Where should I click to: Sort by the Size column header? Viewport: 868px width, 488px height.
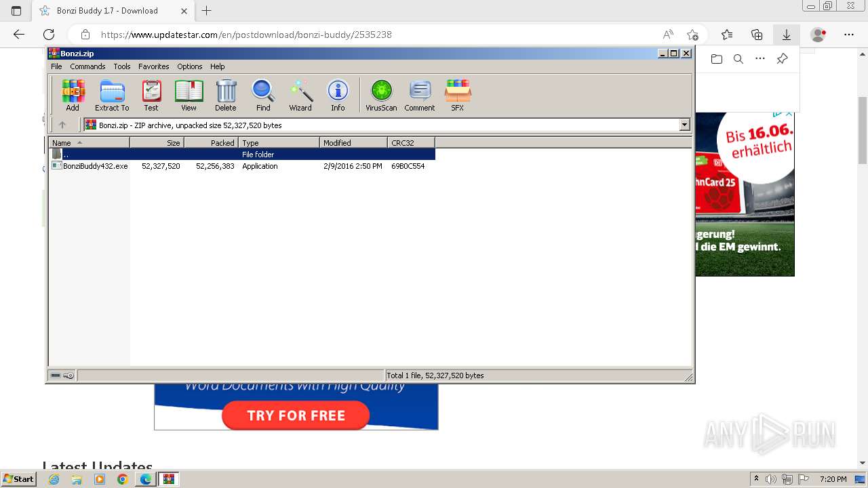[x=157, y=142]
